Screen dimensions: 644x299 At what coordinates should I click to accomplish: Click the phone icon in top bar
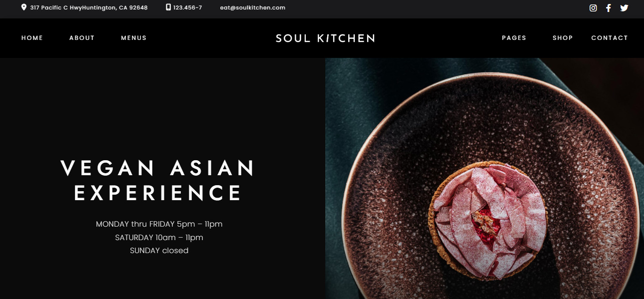tap(168, 7)
